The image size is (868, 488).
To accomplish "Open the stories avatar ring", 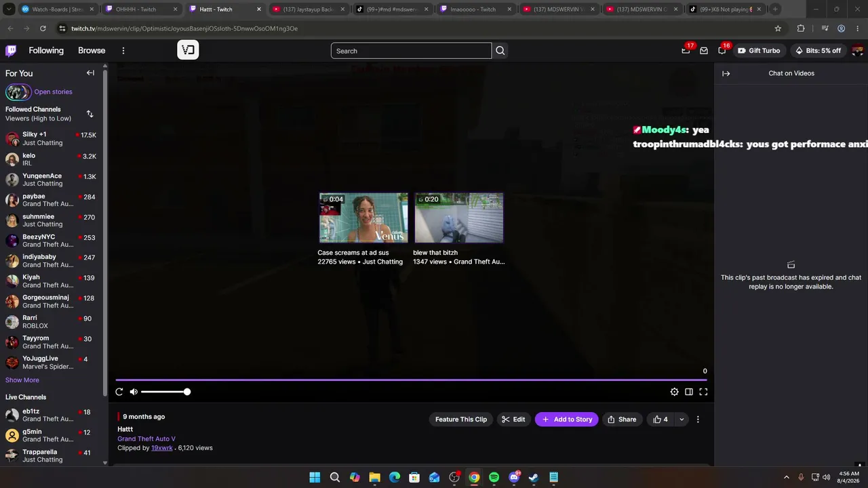I will click(x=18, y=92).
